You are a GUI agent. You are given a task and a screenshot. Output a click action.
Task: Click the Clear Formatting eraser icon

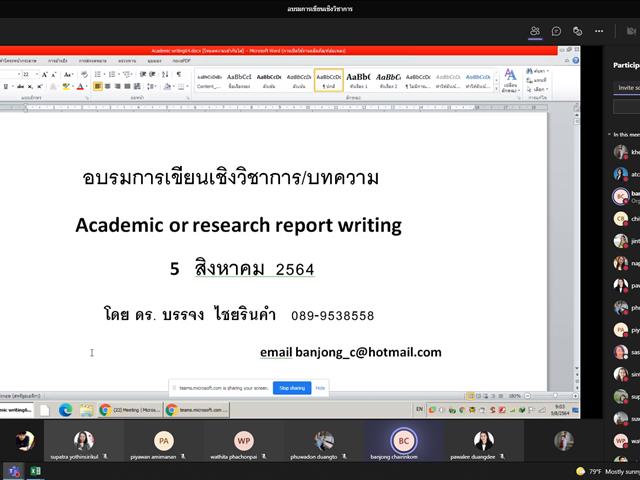84,74
